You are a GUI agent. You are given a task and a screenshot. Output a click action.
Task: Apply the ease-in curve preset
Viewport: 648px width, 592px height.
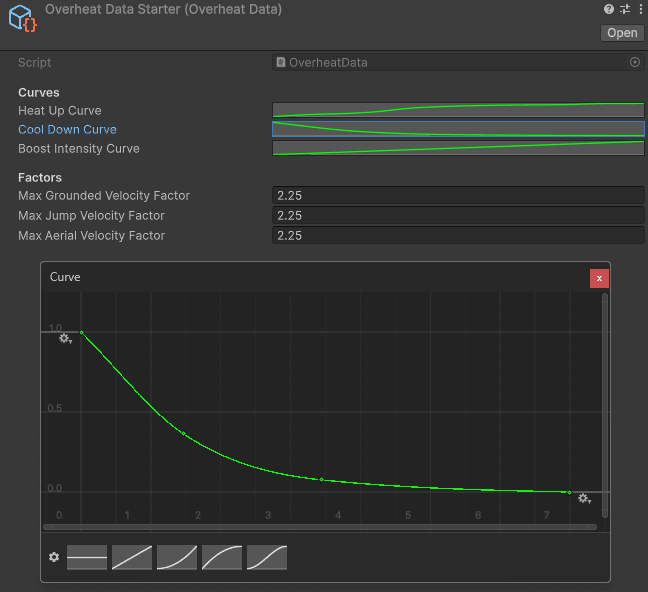[177, 557]
